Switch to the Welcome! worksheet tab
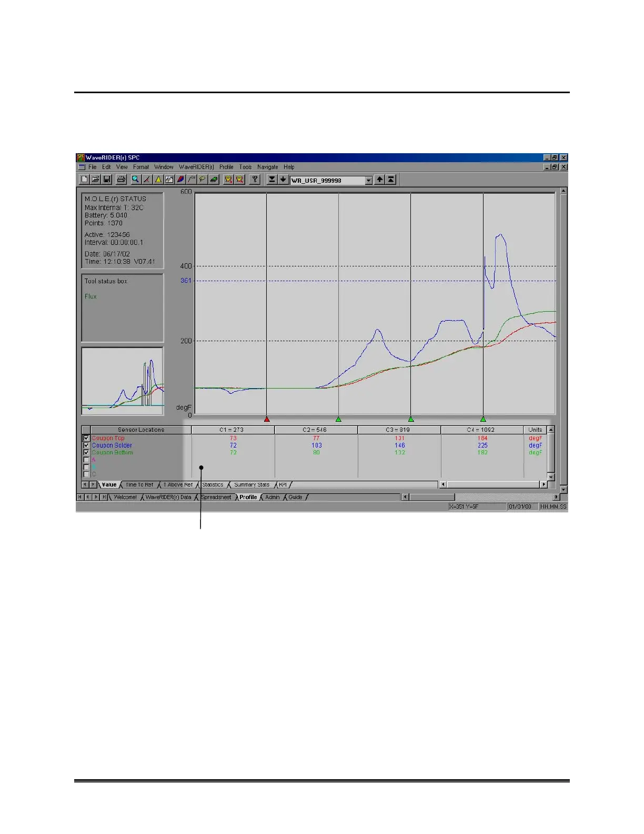 tap(125, 497)
